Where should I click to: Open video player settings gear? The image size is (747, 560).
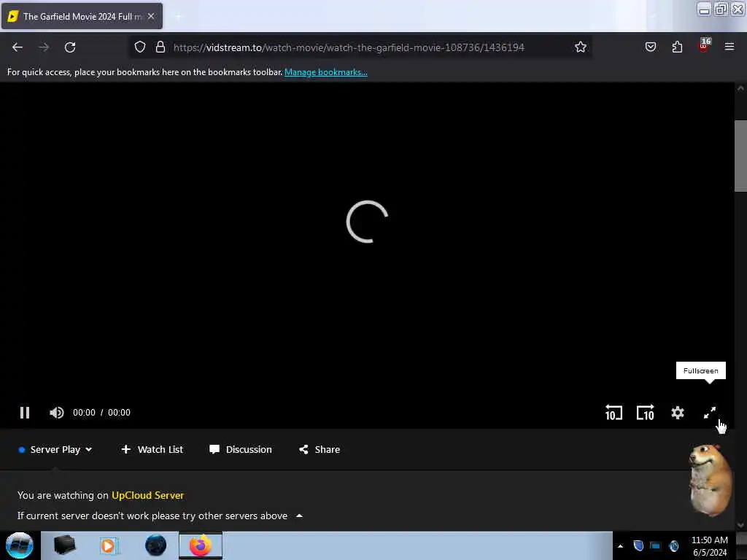(678, 413)
